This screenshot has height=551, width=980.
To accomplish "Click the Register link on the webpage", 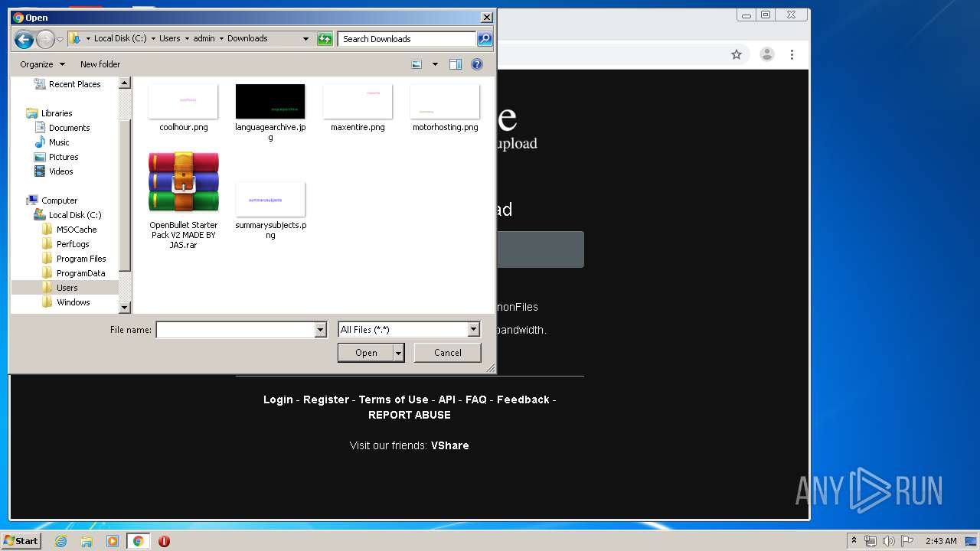I will [326, 399].
